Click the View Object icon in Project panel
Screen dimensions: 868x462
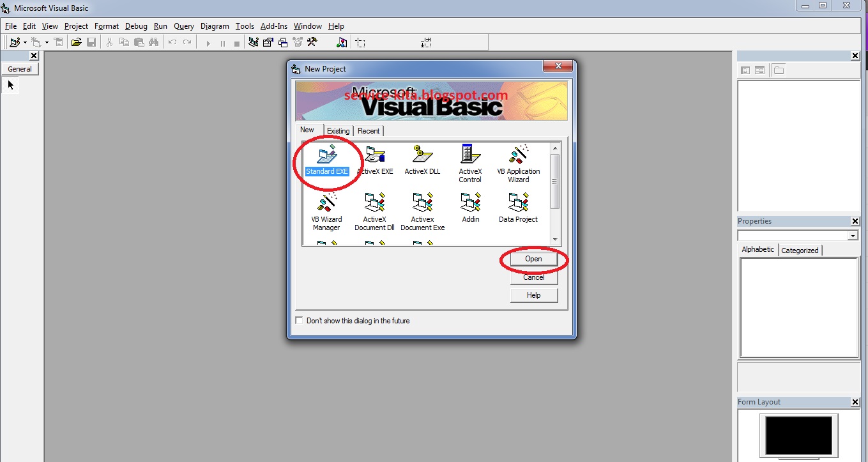point(759,70)
